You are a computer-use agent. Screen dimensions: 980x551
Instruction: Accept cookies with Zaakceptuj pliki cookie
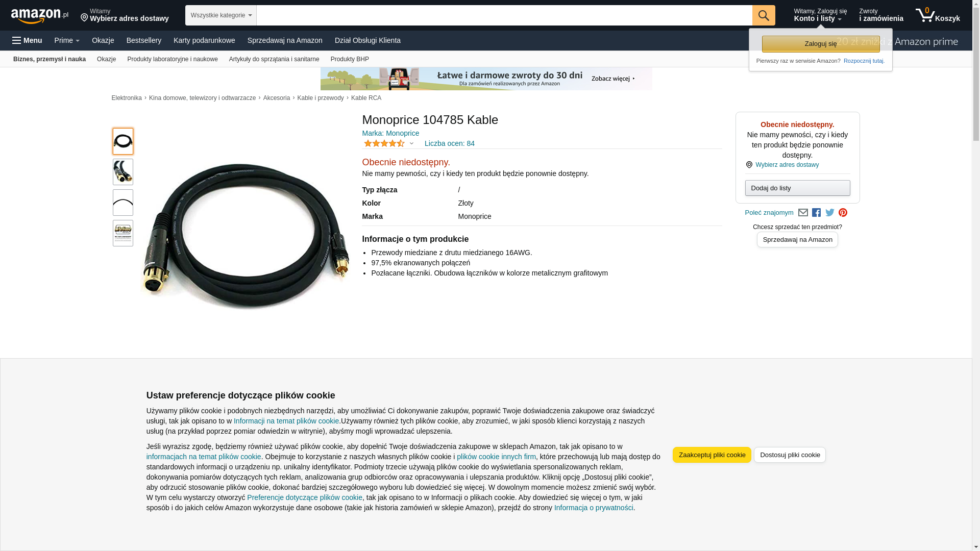[x=712, y=455]
